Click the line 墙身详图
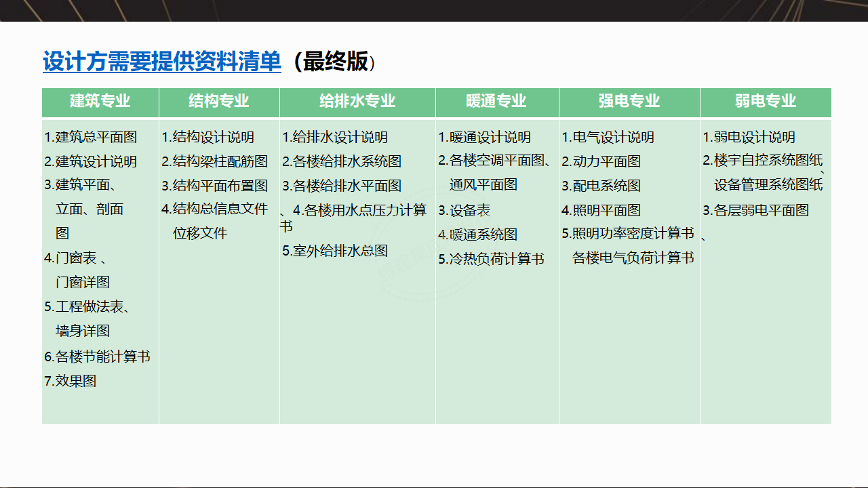 (x=83, y=331)
